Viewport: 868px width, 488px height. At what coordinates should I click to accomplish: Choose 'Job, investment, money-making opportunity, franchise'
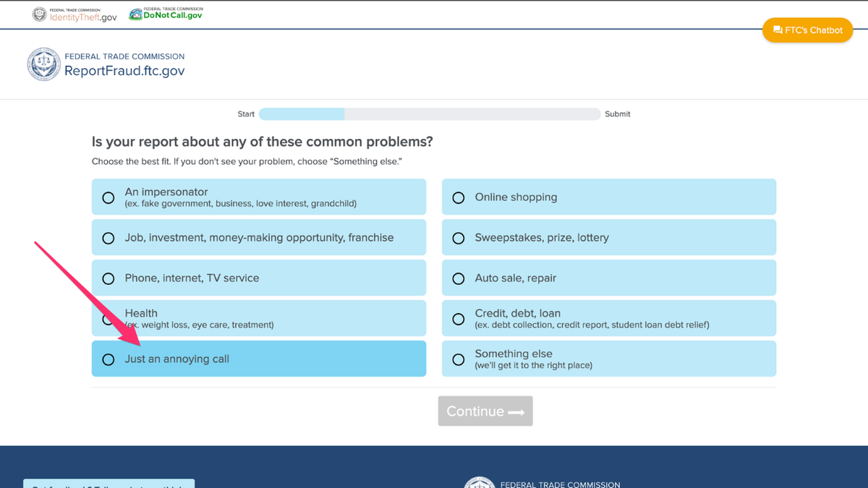tap(109, 238)
